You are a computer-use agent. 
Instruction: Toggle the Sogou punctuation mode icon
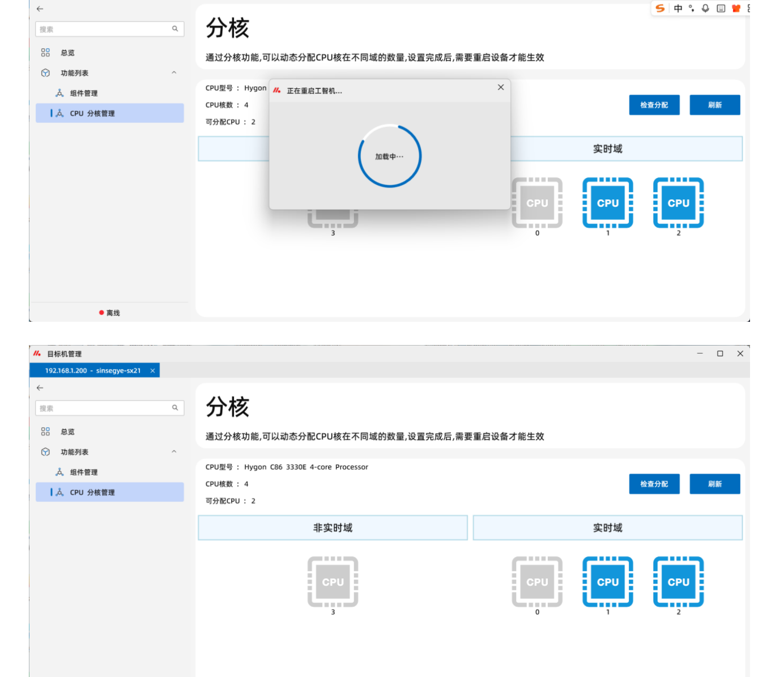[691, 8]
